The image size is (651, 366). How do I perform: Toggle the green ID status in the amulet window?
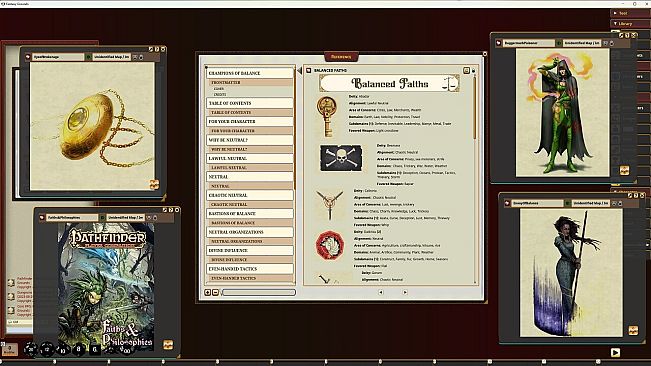(88, 57)
